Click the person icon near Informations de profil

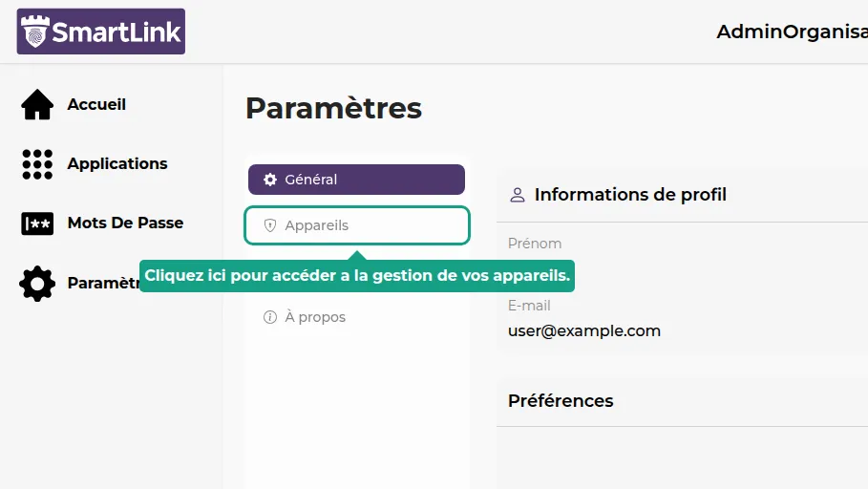[518, 195]
